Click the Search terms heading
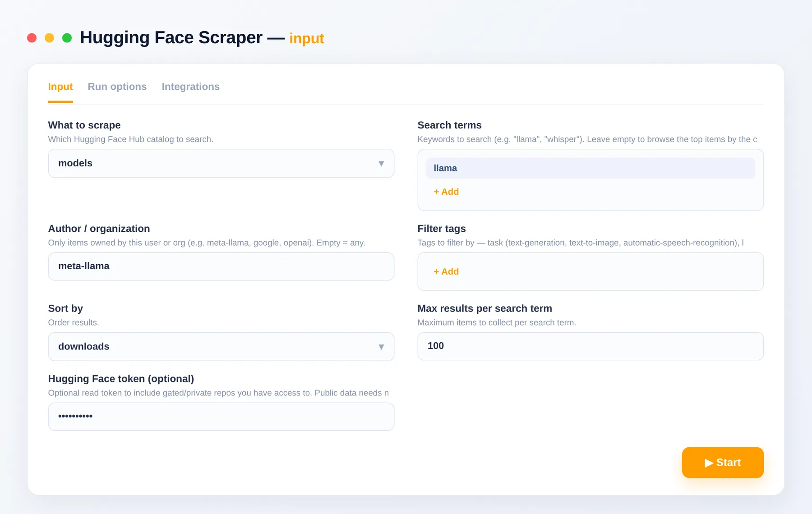 [x=449, y=125]
